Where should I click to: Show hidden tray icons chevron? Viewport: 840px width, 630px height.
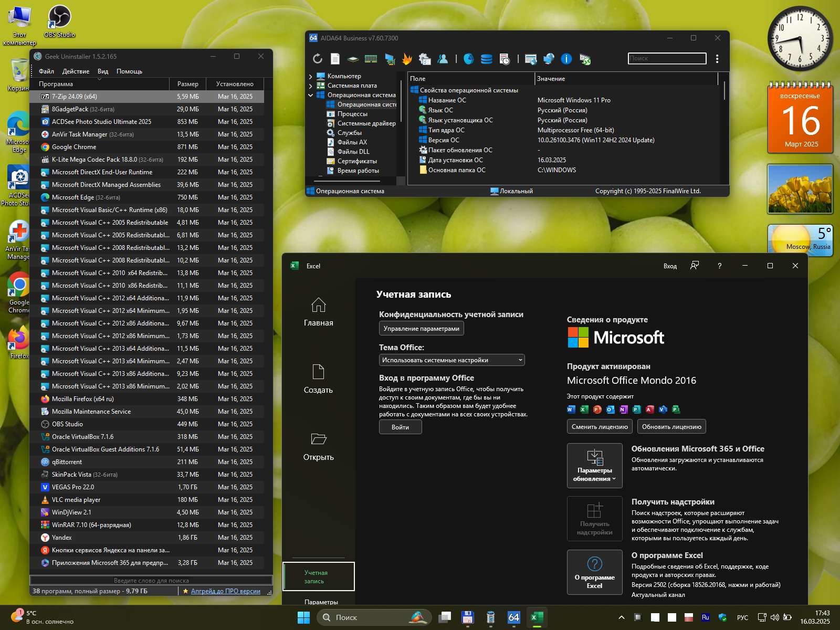pyautogui.click(x=622, y=617)
